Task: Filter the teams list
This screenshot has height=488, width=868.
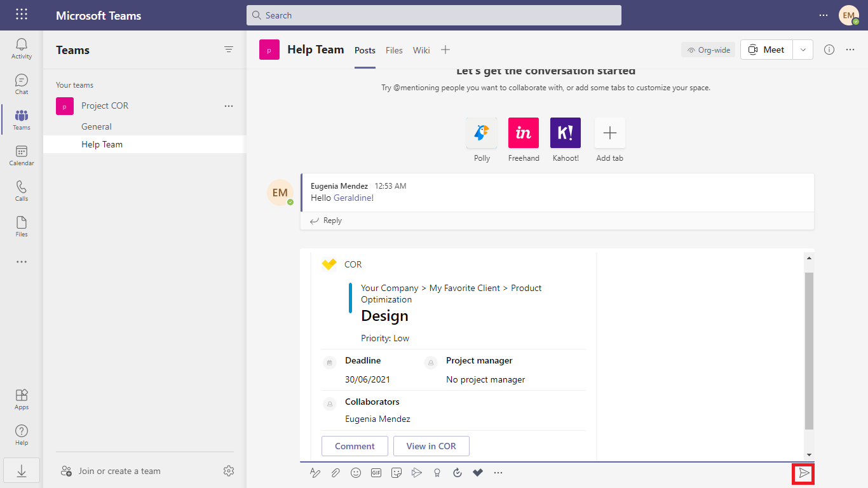Action: pyautogui.click(x=229, y=50)
